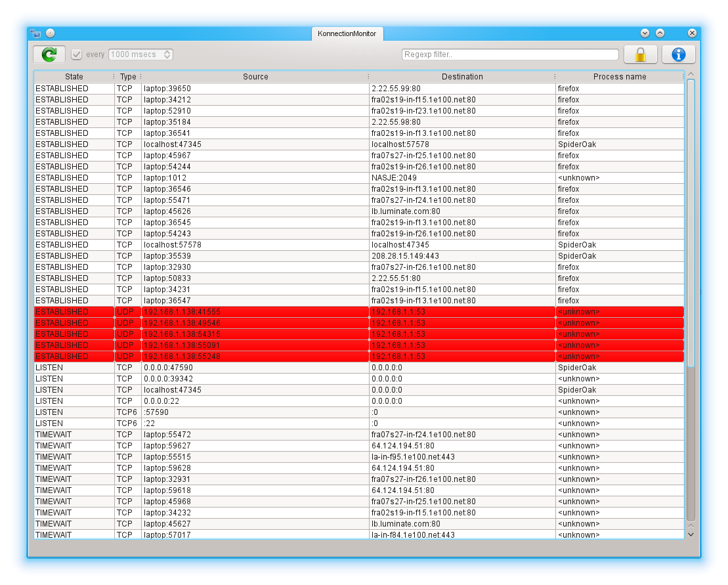Select the TCP6 row with source :57590
Screen dimensions: 728x585
359,412
